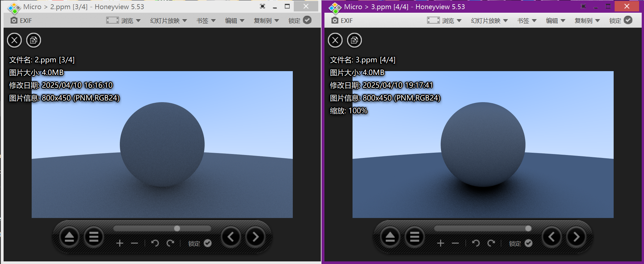Viewport: 644px width, 264px height.
Task: Copy image info in 2.ppm window
Action: point(34,40)
